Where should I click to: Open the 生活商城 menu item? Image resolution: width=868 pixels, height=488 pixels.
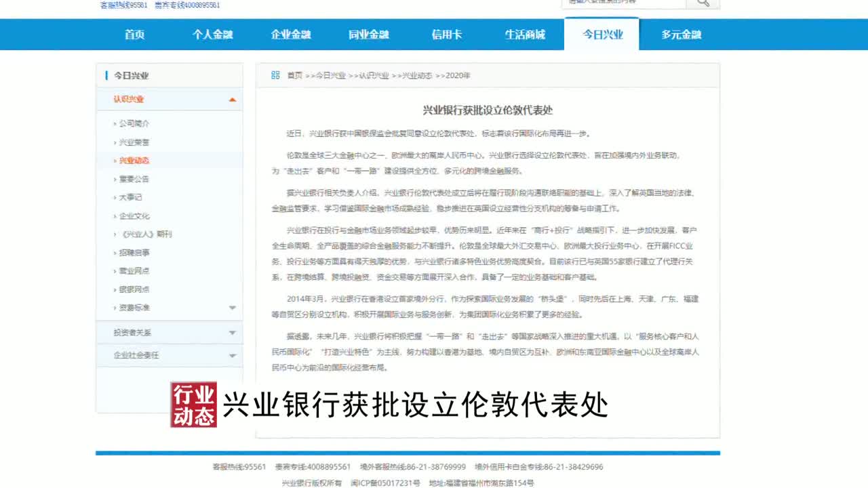click(x=525, y=35)
